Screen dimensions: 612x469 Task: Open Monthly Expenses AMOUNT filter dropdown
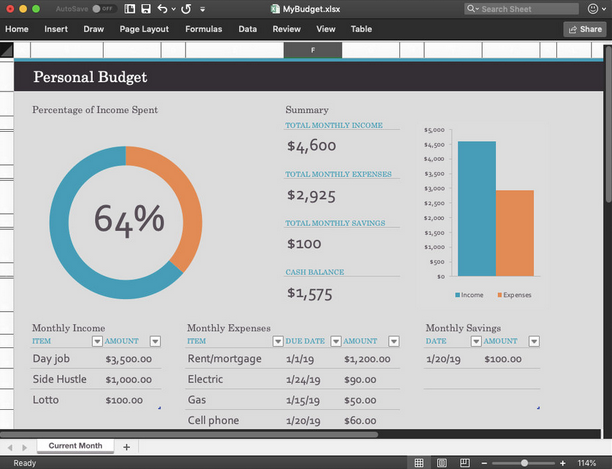(394, 341)
